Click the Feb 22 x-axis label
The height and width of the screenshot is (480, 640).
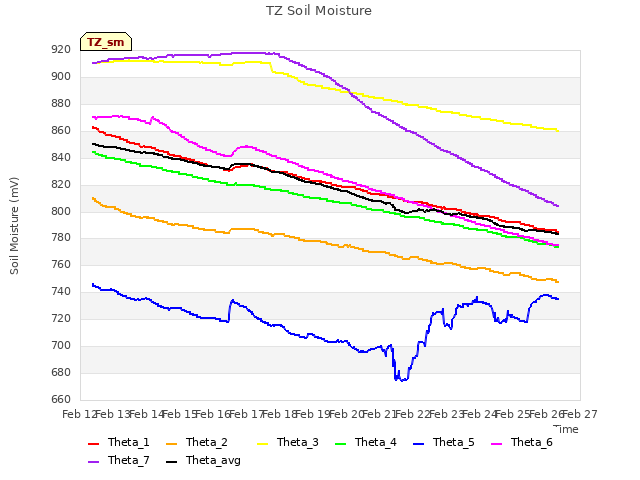[413, 415]
